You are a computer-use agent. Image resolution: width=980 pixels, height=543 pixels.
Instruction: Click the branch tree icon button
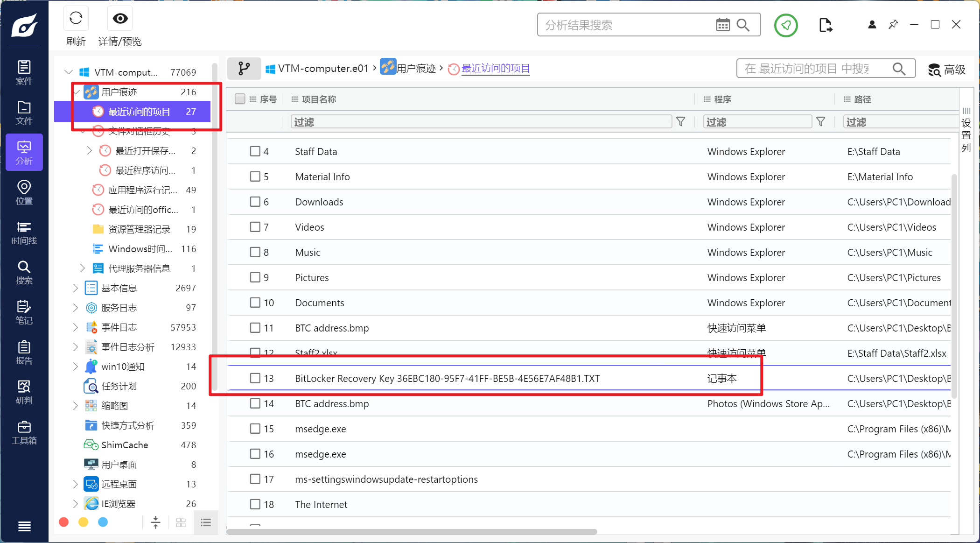pyautogui.click(x=244, y=69)
